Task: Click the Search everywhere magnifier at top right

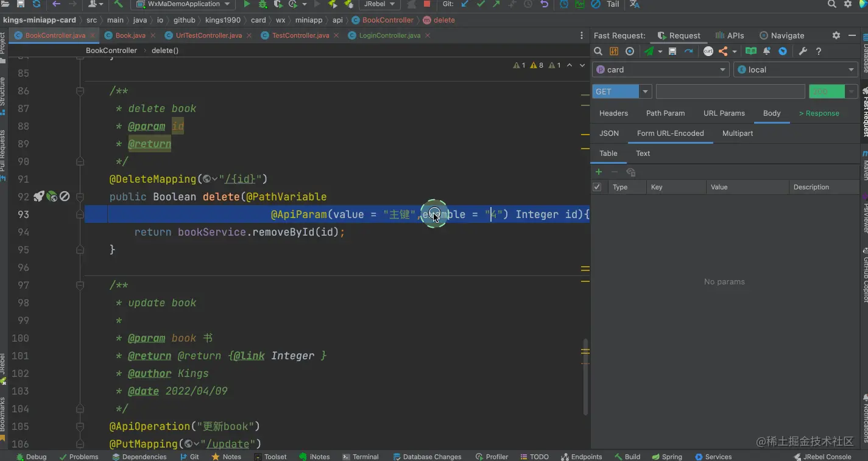Action: [x=832, y=4]
